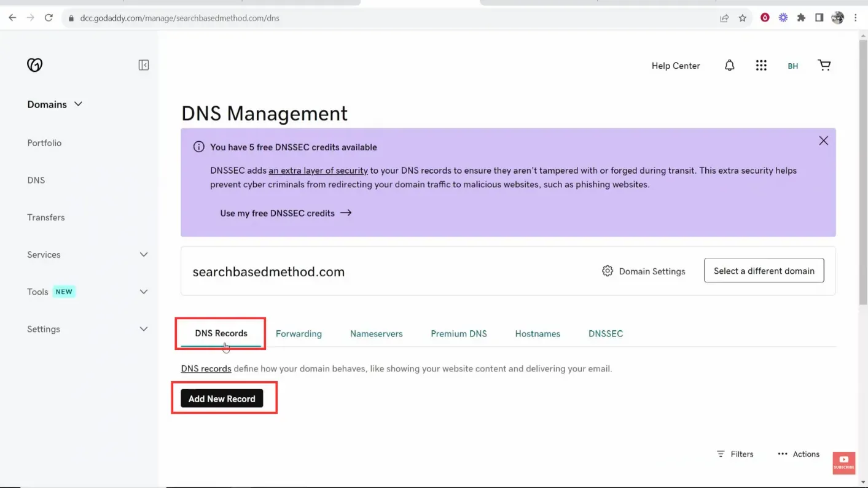Click the YouTube Subscribe badge

tap(844, 463)
